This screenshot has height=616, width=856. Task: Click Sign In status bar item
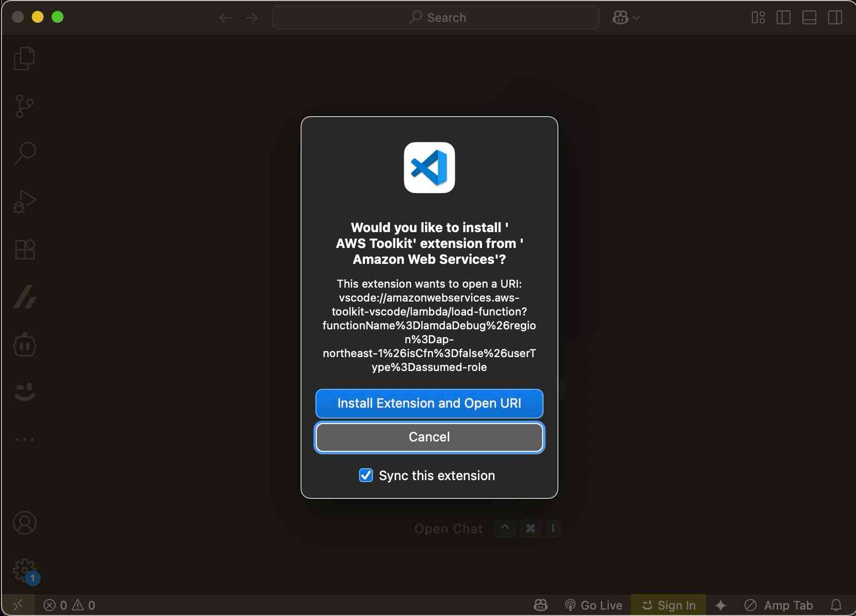tap(669, 605)
